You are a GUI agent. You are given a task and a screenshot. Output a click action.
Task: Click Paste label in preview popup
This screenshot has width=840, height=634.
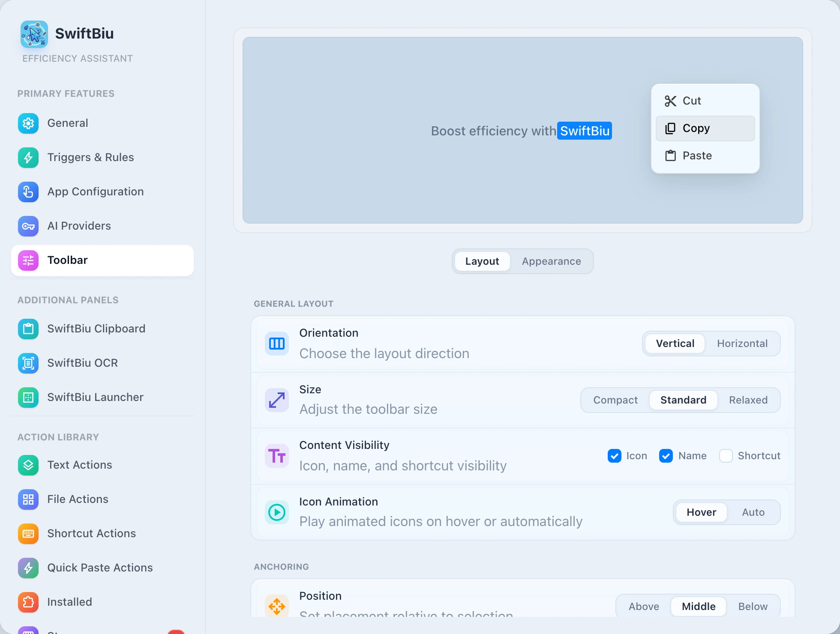pyautogui.click(x=697, y=156)
